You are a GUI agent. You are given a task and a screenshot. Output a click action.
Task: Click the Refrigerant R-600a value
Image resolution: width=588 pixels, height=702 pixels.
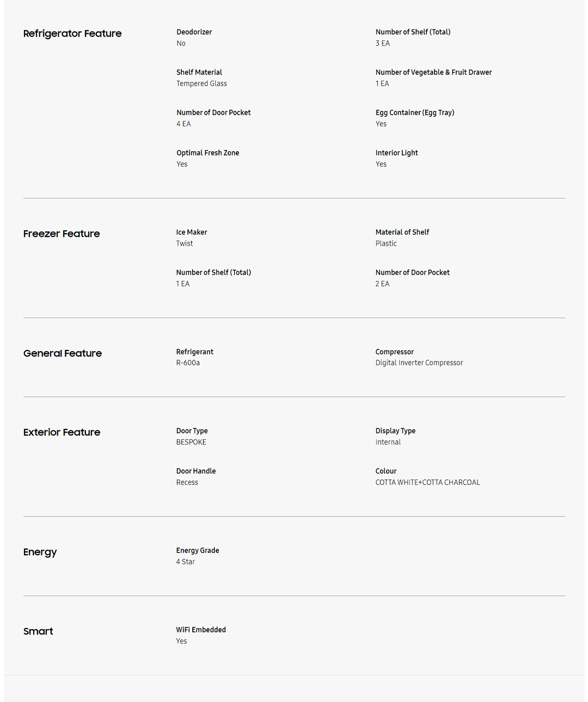tap(188, 363)
